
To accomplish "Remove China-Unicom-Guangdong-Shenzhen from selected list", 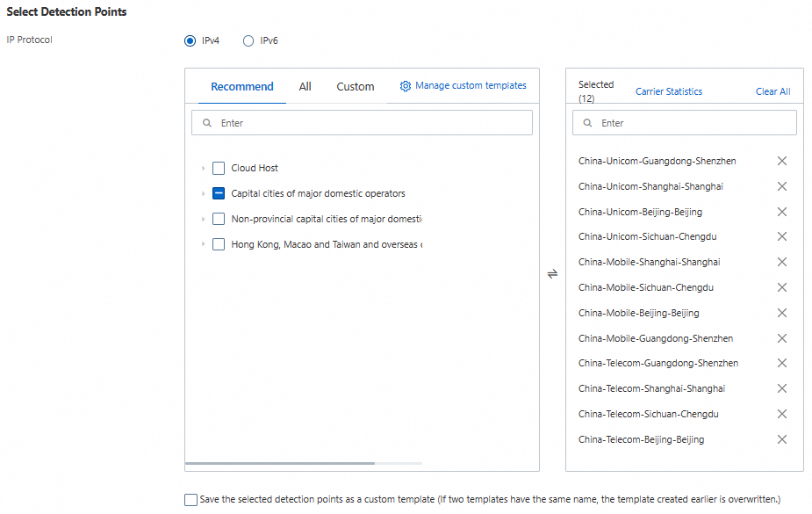I will (781, 161).
